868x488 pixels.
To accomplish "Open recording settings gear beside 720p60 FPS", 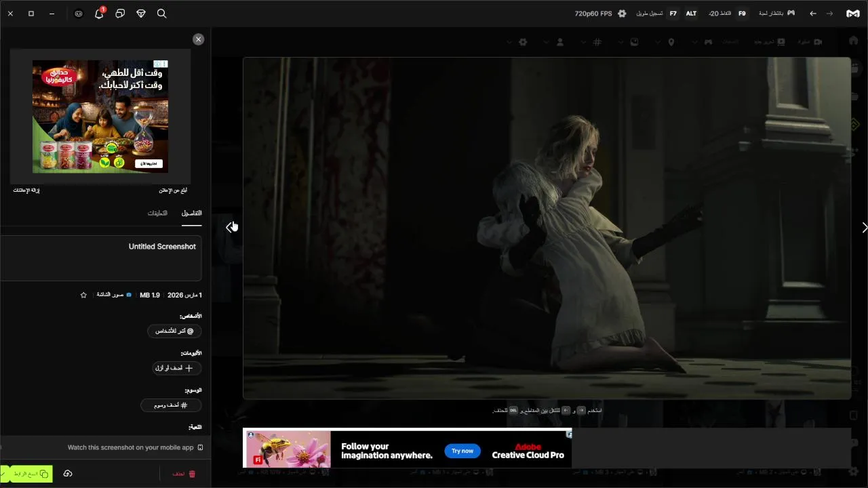I will pos(622,14).
